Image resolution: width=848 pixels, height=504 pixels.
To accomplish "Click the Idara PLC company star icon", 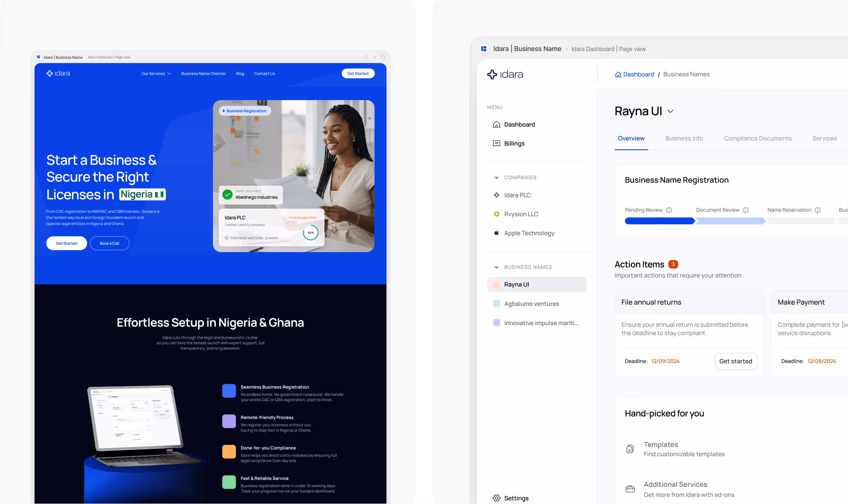I will coord(496,195).
